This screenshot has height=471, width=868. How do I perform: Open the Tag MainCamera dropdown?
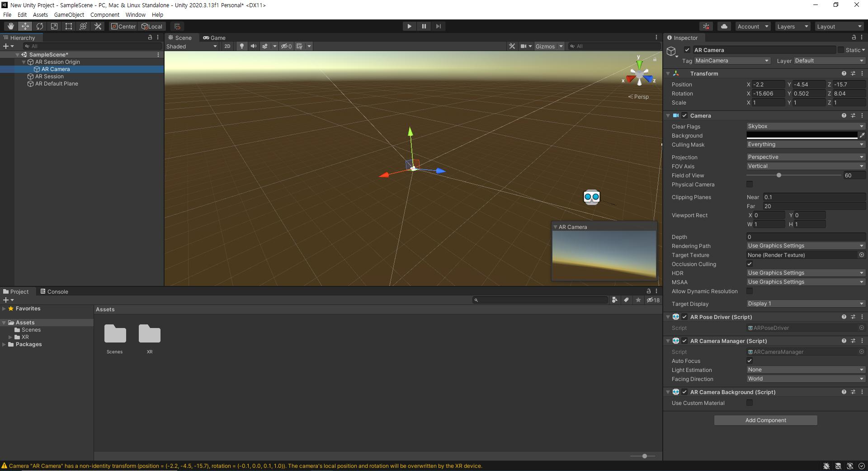tap(732, 61)
